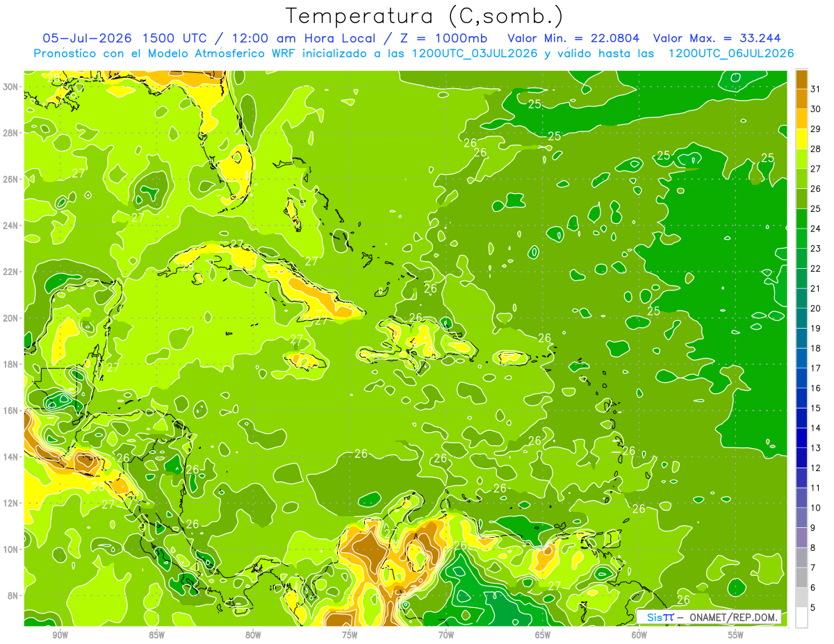
Task: Click latitude axis label 26N
Action: [x=12, y=179]
